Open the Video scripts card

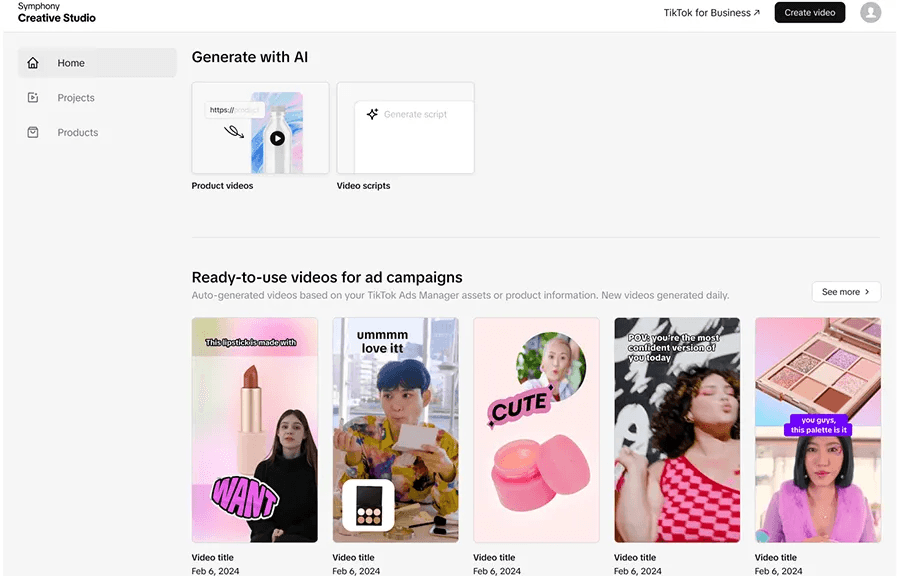click(405, 127)
